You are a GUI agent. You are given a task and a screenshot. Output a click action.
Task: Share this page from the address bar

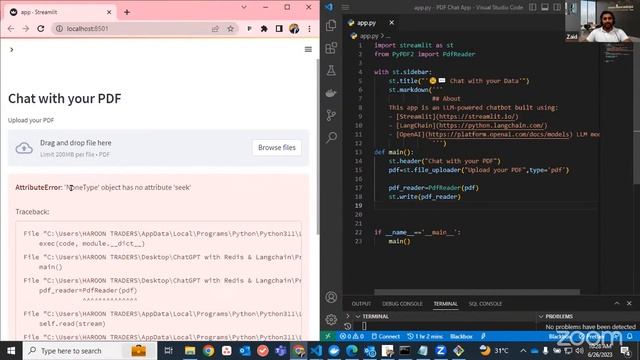[x=215, y=29]
